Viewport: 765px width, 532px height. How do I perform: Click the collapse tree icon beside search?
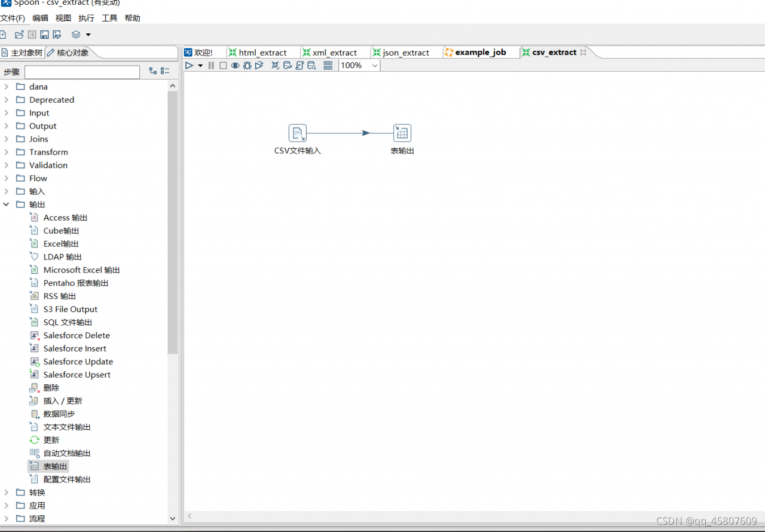click(x=166, y=71)
